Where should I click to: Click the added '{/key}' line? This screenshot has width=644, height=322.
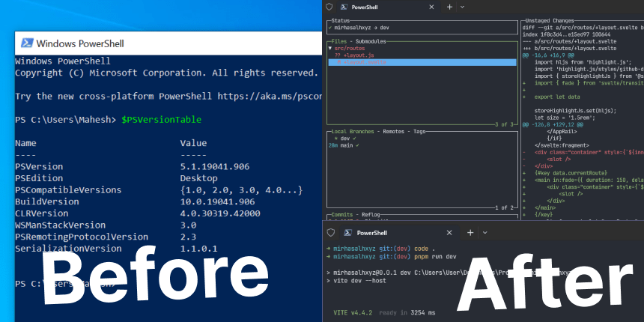(544, 215)
